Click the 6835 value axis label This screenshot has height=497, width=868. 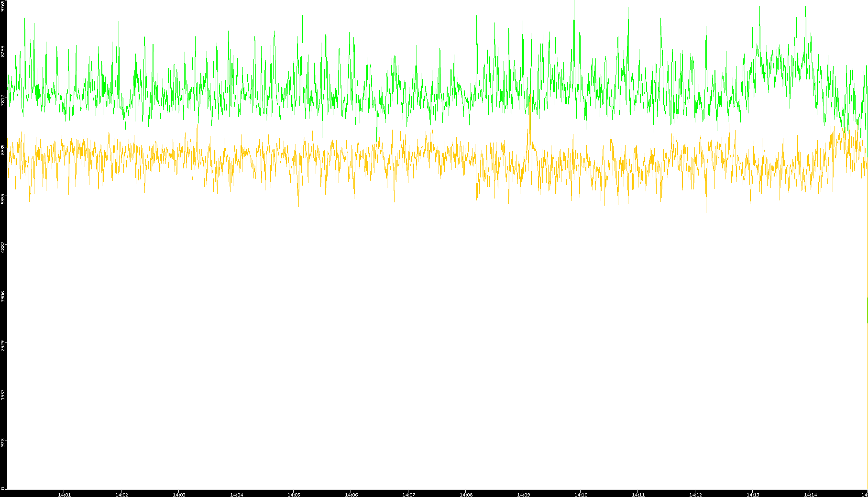click(3, 150)
